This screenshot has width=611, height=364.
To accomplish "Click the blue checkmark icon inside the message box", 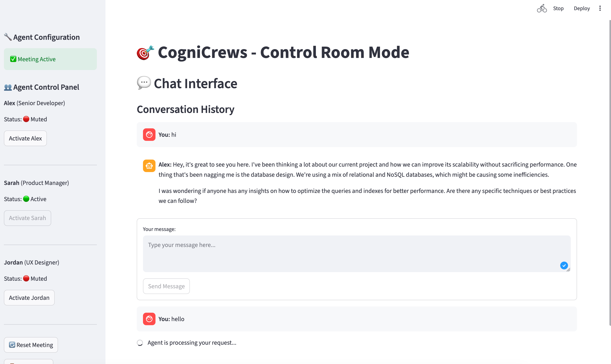I will pyautogui.click(x=564, y=265).
